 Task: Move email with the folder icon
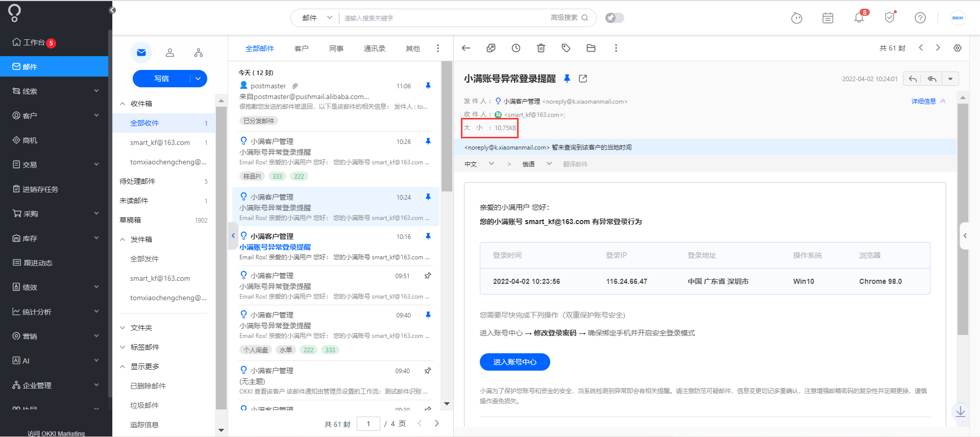click(x=591, y=48)
